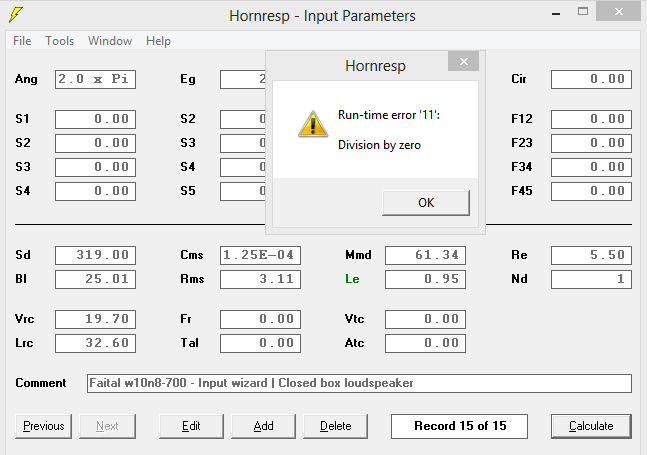Click the Cms label

pyautogui.click(x=191, y=255)
